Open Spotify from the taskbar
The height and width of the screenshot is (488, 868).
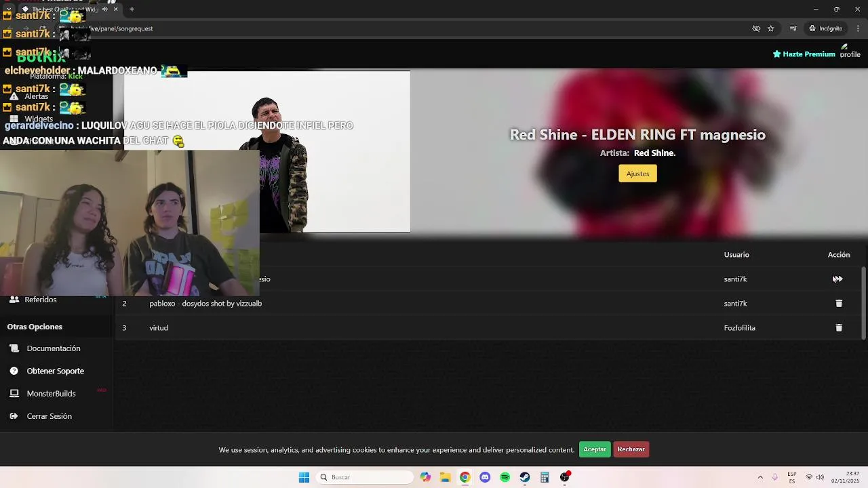pyautogui.click(x=505, y=477)
